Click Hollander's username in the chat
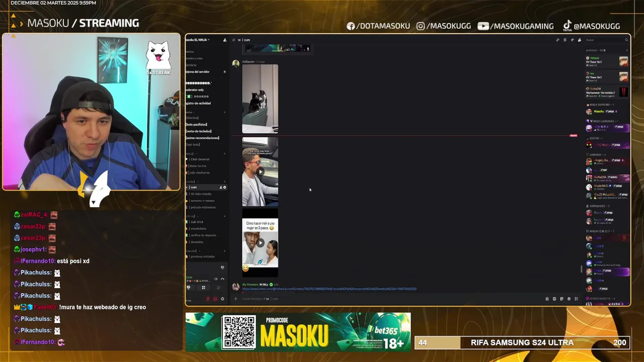This screenshot has width=644, height=362. click(248, 62)
